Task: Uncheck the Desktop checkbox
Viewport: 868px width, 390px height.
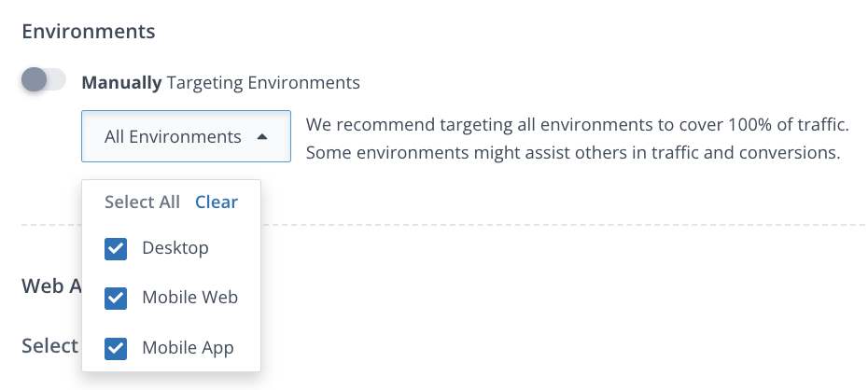Action: [x=116, y=249]
